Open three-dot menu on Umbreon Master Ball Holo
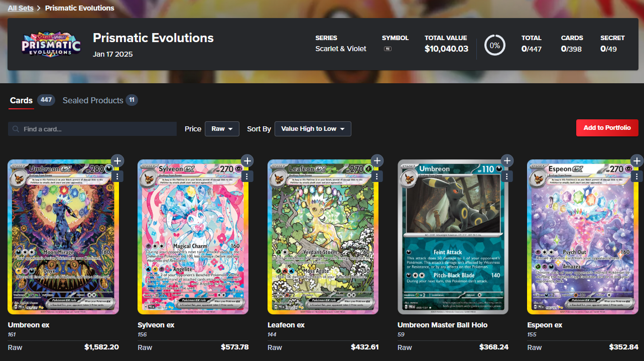This screenshot has width=644, height=361. [x=507, y=176]
